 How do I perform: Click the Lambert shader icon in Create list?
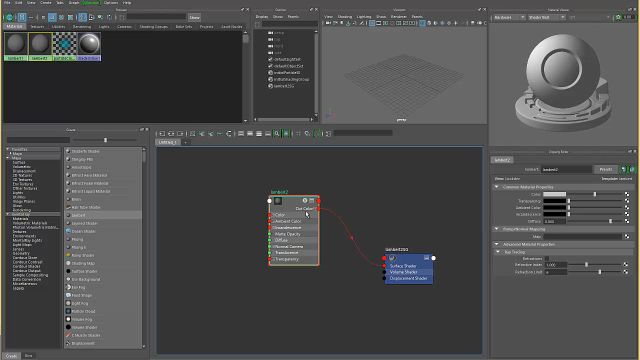point(68,215)
